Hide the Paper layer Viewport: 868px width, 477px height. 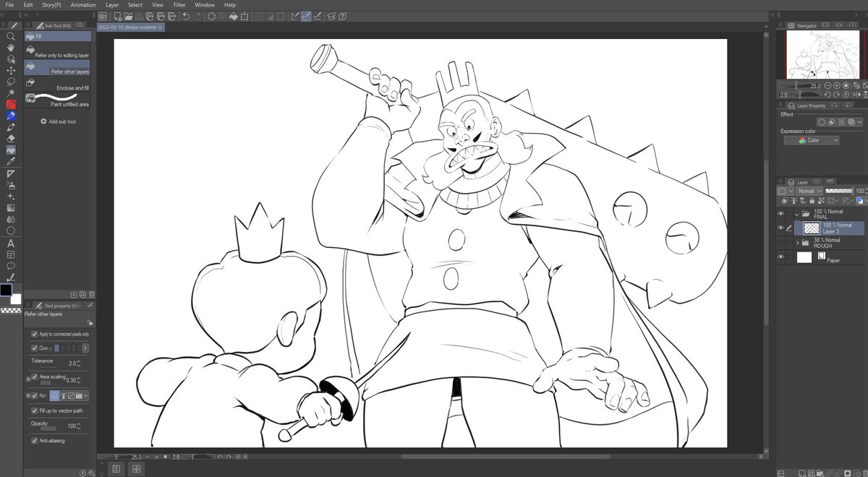pyautogui.click(x=781, y=257)
